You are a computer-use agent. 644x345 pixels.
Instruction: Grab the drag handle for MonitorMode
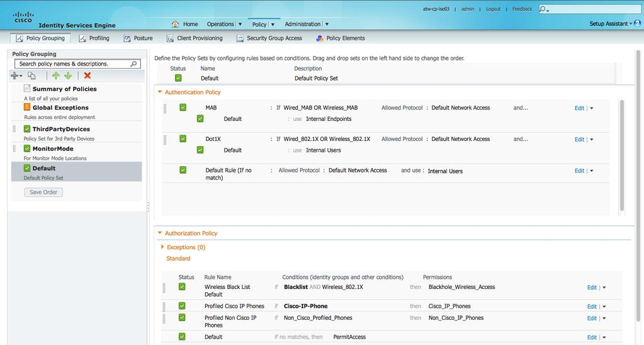[x=14, y=149]
